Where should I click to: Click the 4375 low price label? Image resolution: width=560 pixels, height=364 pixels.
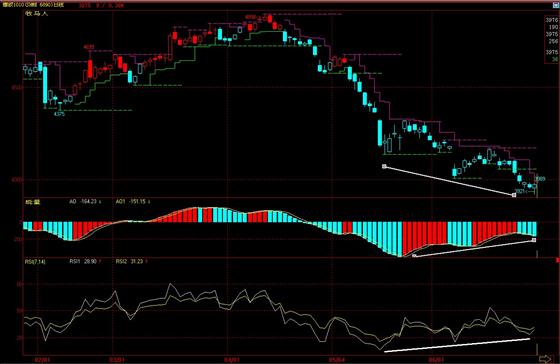coord(59,114)
